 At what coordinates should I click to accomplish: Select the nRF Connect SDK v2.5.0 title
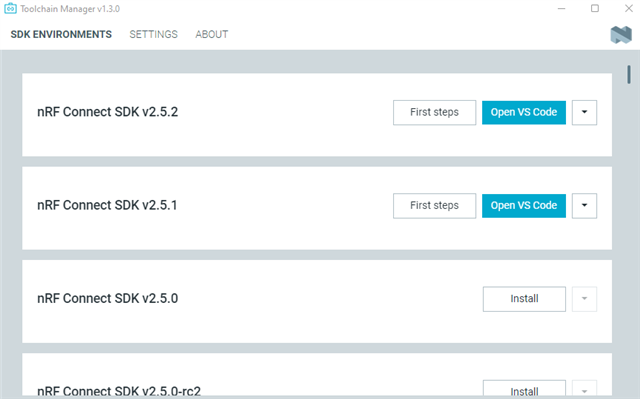point(107,298)
